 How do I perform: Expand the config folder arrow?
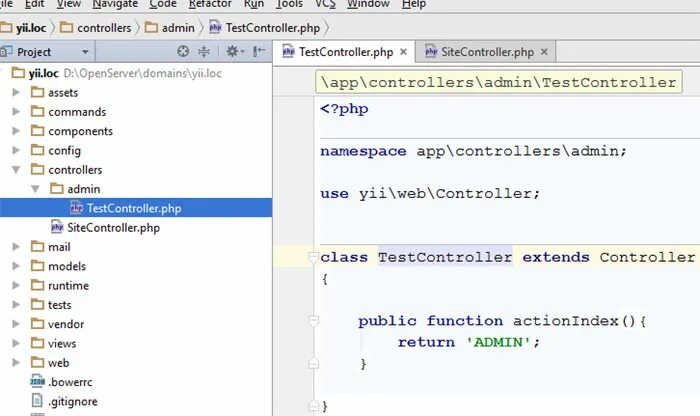tap(16, 150)
